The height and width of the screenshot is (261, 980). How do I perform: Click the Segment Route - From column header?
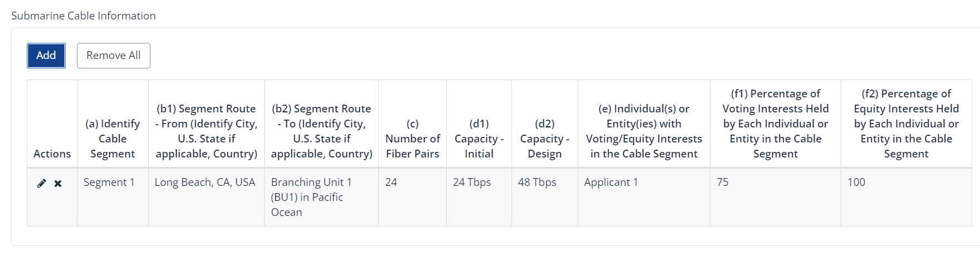[206, 131]
